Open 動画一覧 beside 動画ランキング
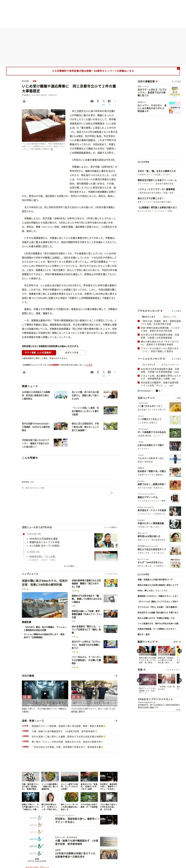The image size is (186, 868). pyautogui.click(x=177, y=642)
